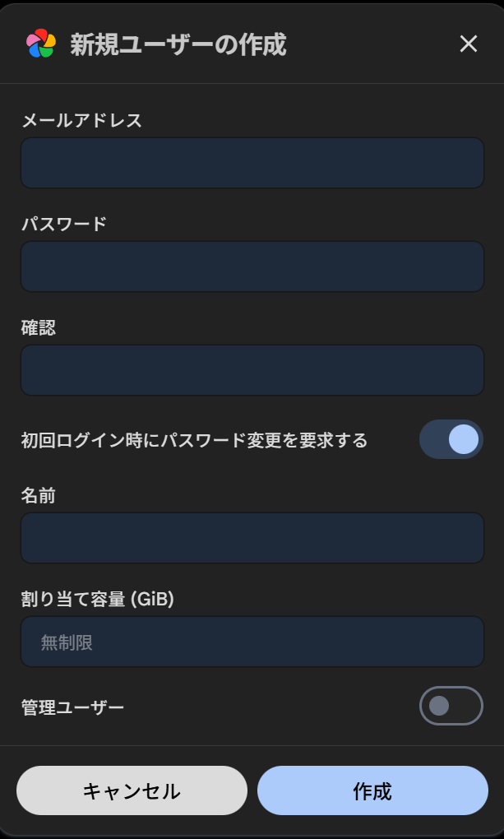Image resolution: width=504 pixels, height=839 pixels.
Task: Click the 管理ユーザー label text
Action: (72, 707)
